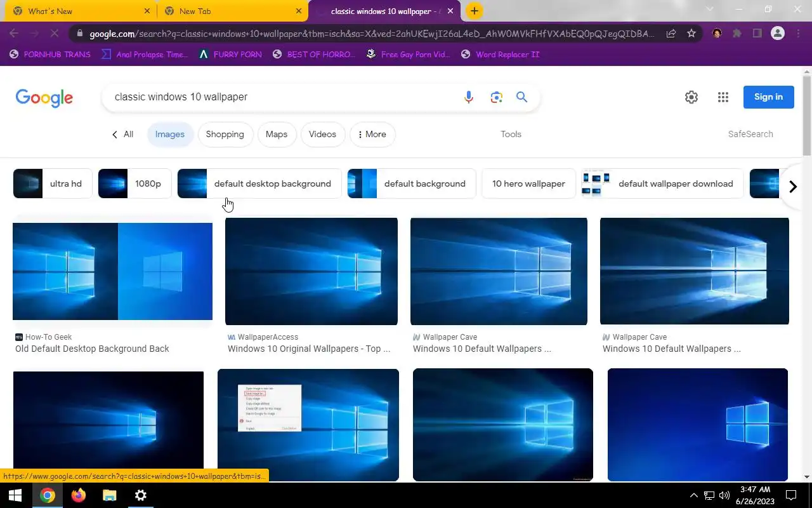Select the Videos filter

tap(322, 135)
